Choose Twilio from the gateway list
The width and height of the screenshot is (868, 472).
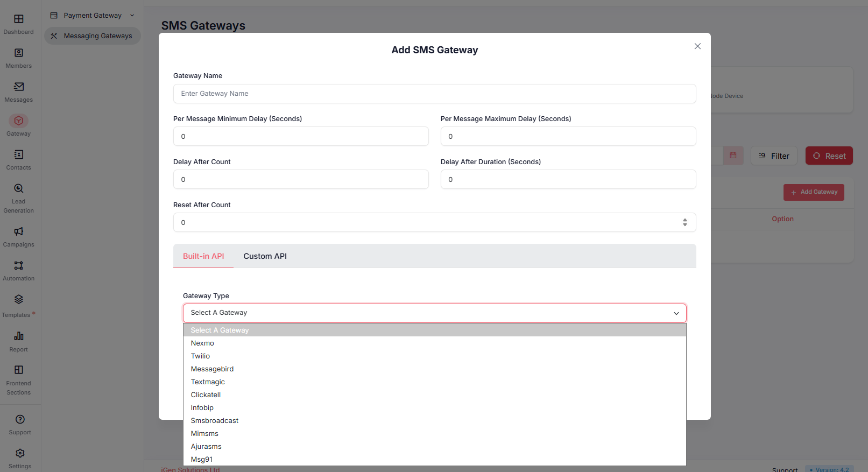point(200,356)
